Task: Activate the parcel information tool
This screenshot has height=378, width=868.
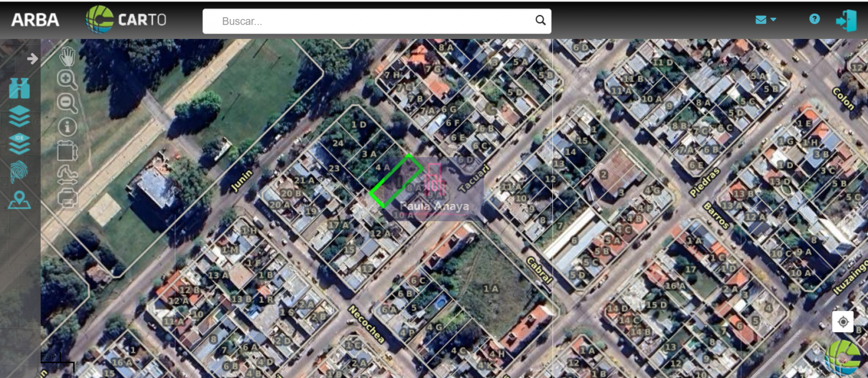Action: 67,127
